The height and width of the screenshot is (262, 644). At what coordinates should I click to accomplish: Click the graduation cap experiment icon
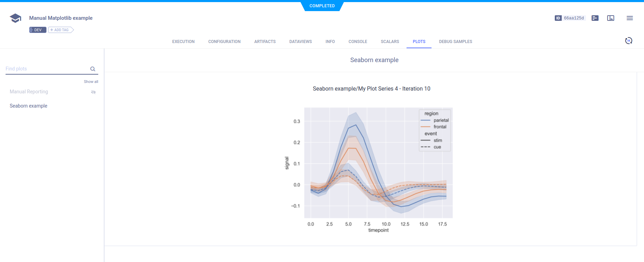coord(15,18)
